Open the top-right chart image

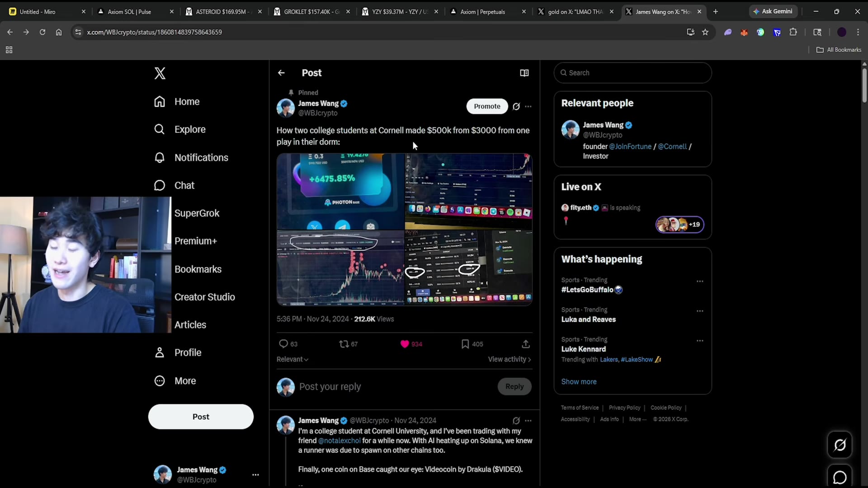(x=468, y=191)
